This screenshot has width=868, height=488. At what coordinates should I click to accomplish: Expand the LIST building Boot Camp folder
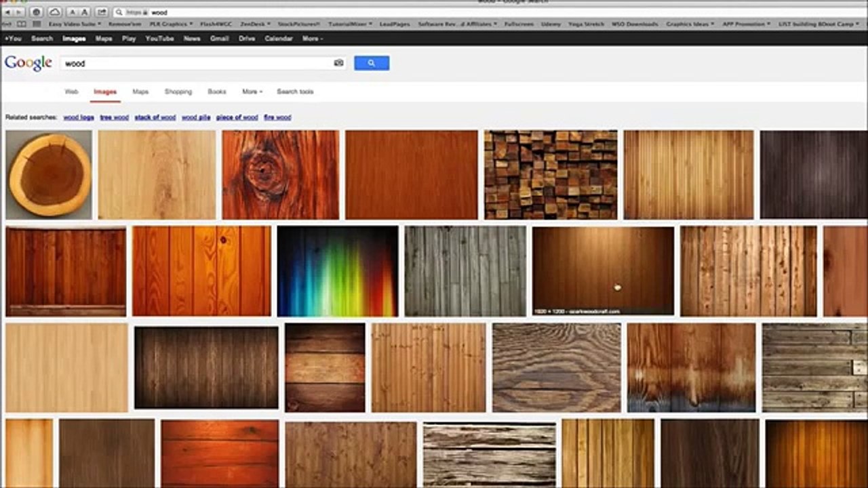pyautogui.click(x=819, y=24)
